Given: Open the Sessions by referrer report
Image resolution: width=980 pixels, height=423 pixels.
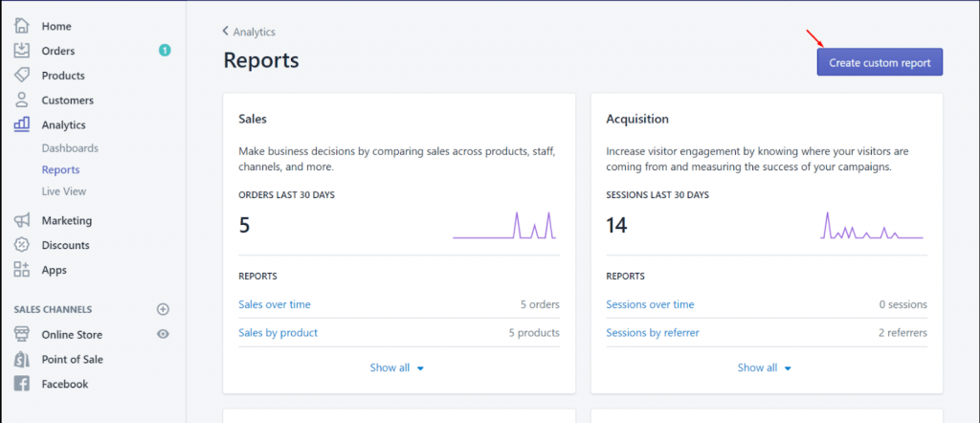Looking at the screenshot, I should coord(653,332).
